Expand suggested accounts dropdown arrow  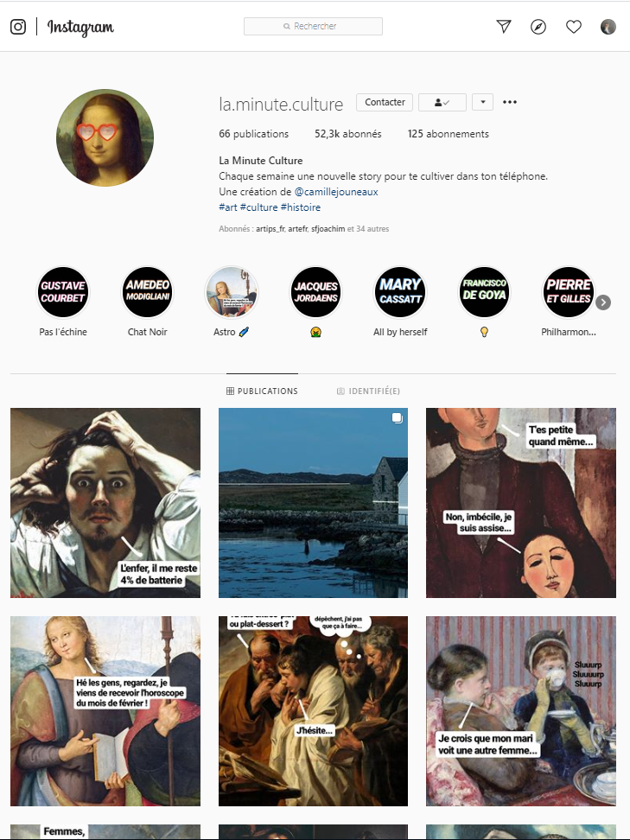(x=482, y=102)
